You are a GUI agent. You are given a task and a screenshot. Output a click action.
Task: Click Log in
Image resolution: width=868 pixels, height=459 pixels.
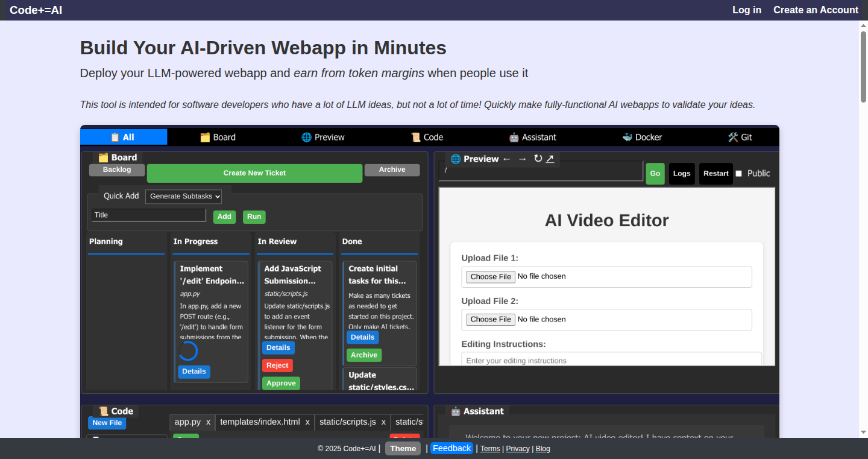[747, 10]
